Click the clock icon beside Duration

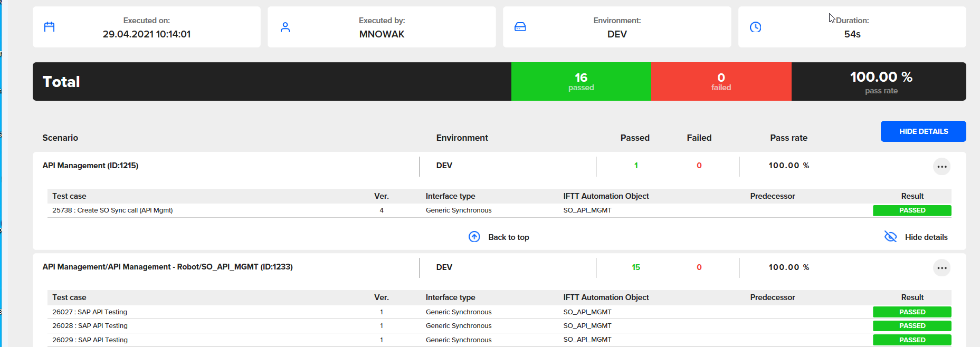755,27
